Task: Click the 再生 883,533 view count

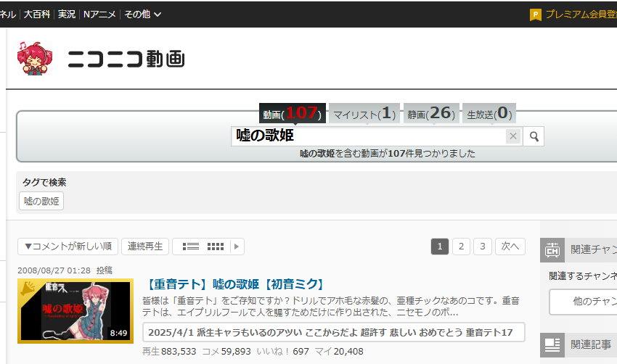Action: coord(169,352)
